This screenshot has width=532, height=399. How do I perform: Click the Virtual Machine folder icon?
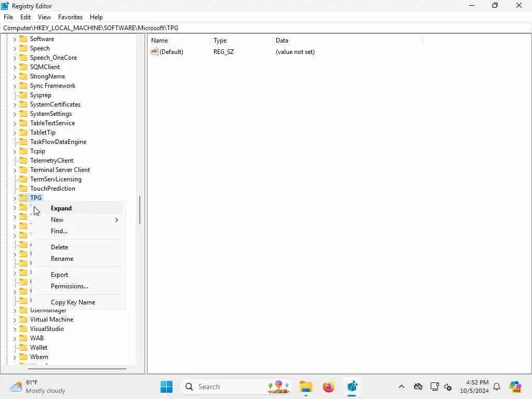pos(23,320)
